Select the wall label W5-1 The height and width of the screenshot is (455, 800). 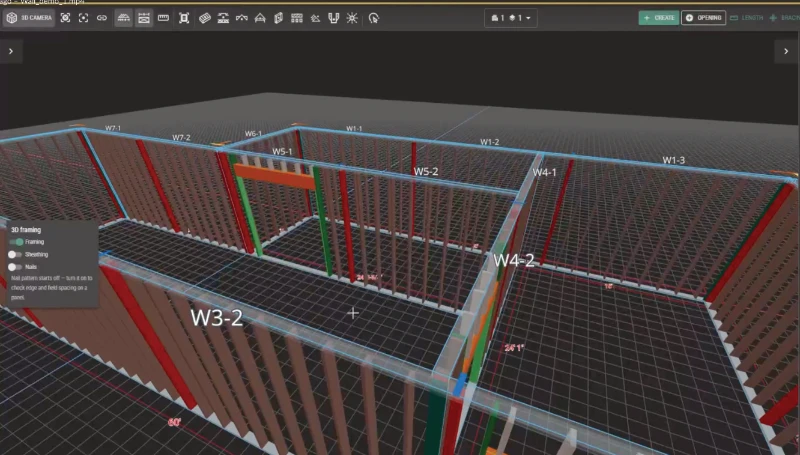tap(282, 151)
